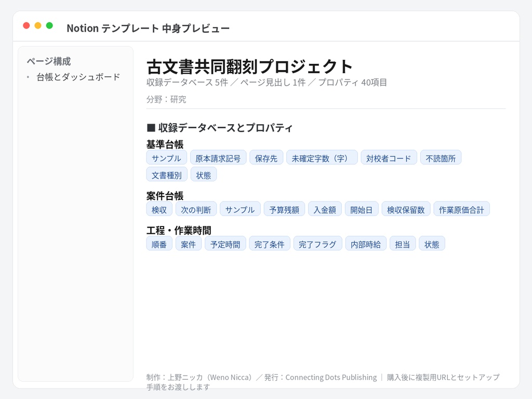The height and width of the screenshot is (399, 532).
Task: Select the 完了フラグ property tag
Action: pyautogui.click(x=318, y=244)
